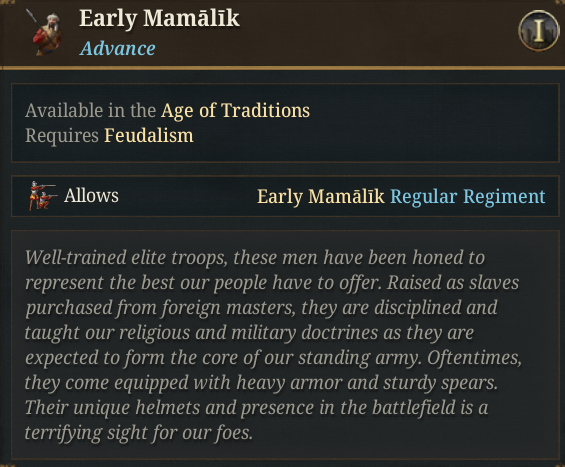Image resolution: width=565 pixels, height=467 pixels.
Task: Click the Early Mamālīk header title
Action: pos(159,18)
